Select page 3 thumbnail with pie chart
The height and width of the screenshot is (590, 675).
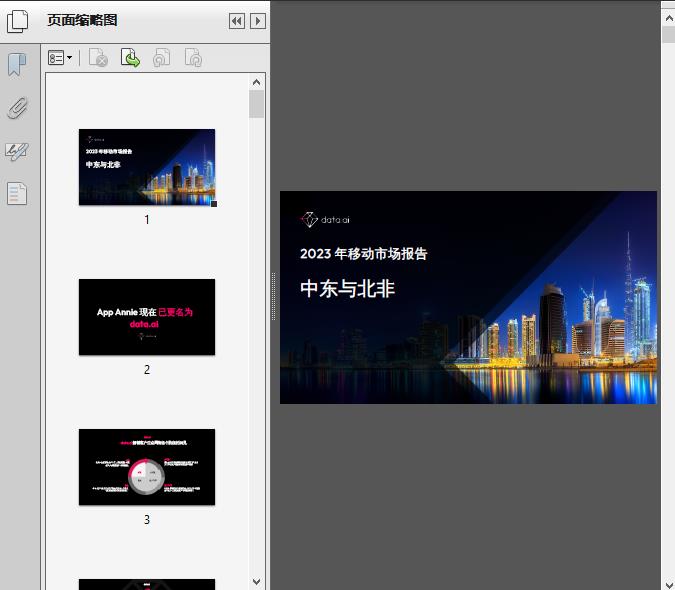pyautogui.click(x=147, y=467)
